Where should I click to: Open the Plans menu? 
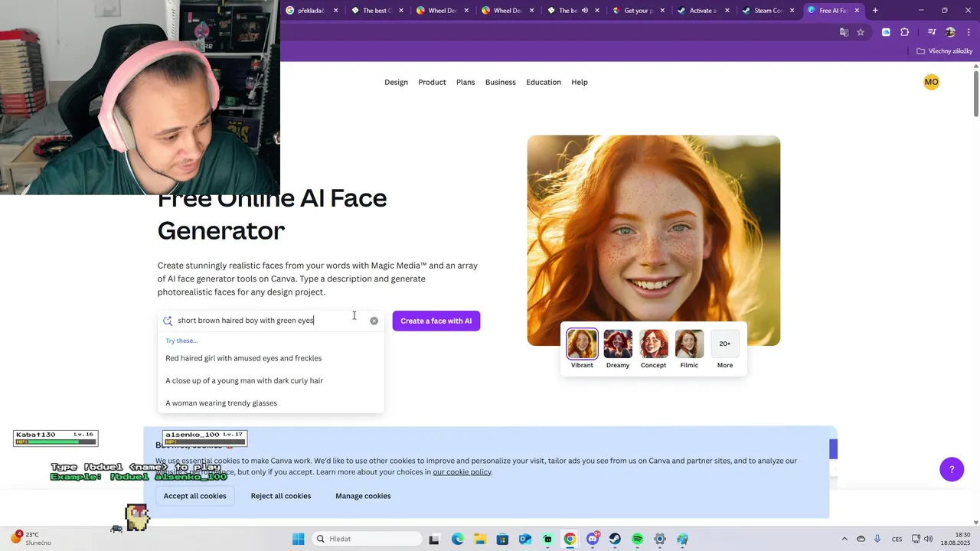click(x=465, y=82)
